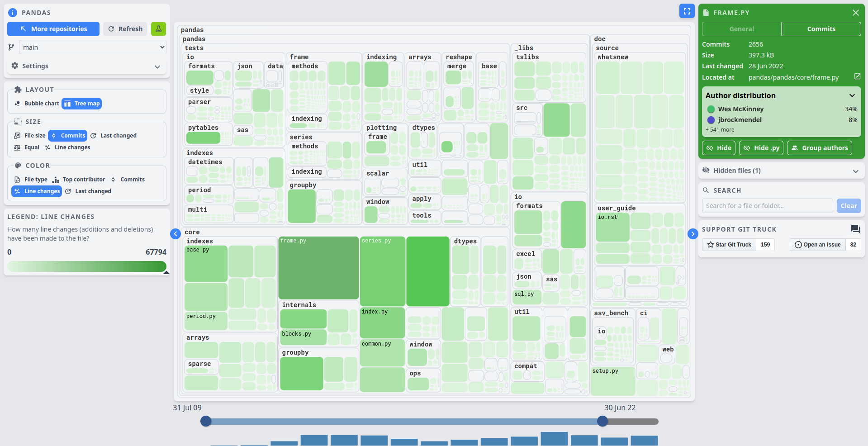Click Star Git Truck button
868x446 pixels.
point(729,245)
